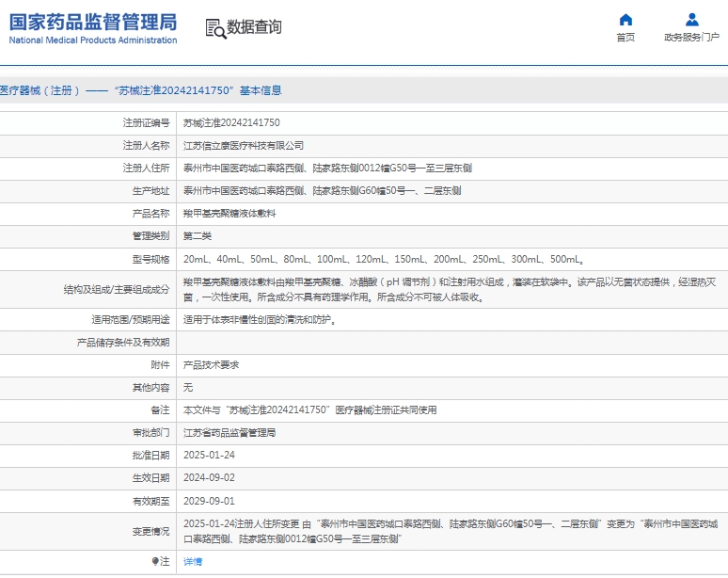The height and width of the screenshot is (578, 728).
Task: Click the 数据查询 heading
Action: click(254, 27)
